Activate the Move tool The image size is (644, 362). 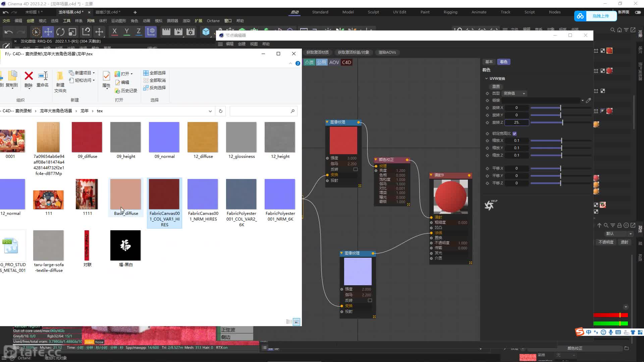pyautogui.click(x=48, y=32)
